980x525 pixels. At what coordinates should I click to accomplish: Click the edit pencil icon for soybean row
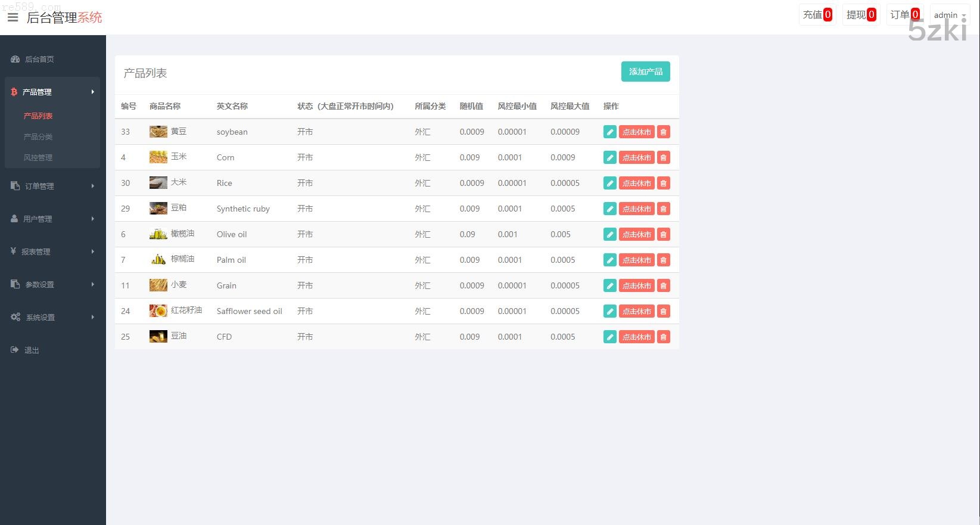[609, 132]
